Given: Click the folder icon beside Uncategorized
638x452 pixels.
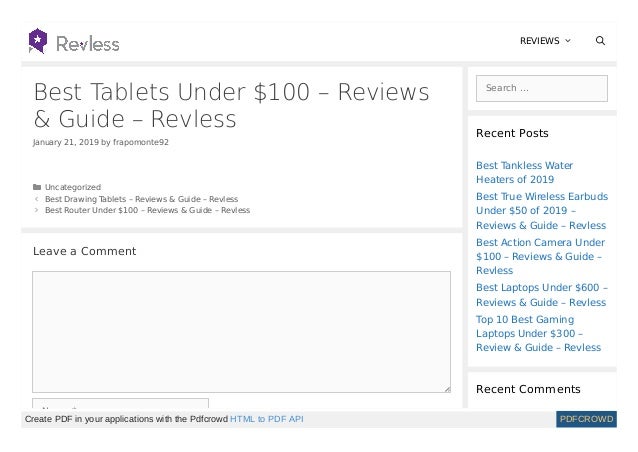Looking at the screenshot, I should 37,187.
